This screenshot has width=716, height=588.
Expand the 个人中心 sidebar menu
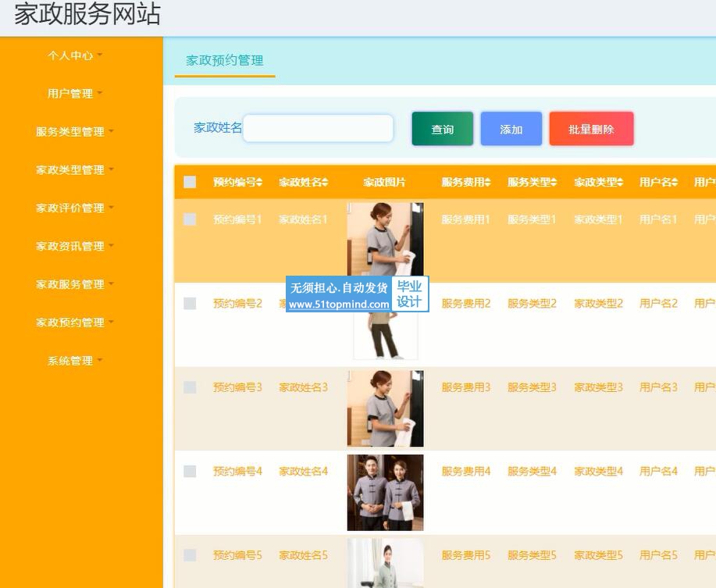[x=75, y=55]
